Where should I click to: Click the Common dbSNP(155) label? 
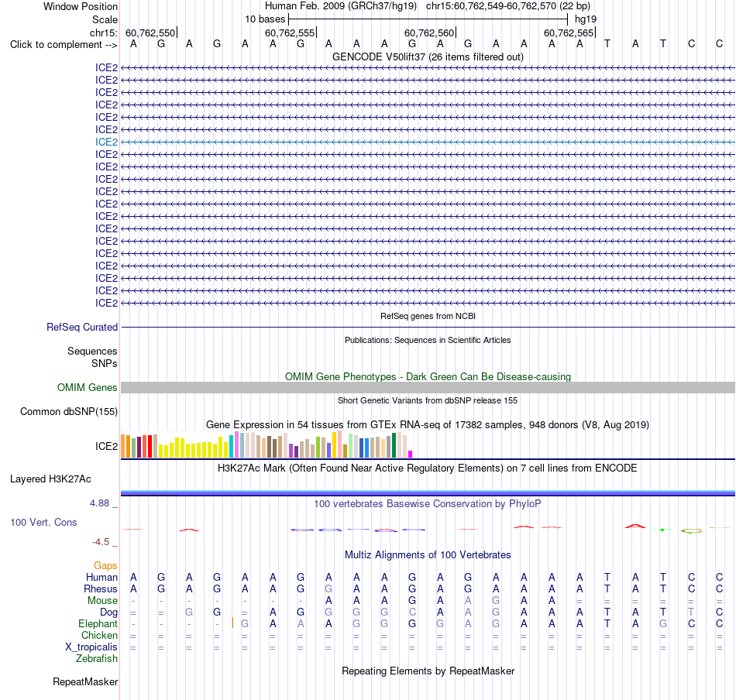coord(68,411)
